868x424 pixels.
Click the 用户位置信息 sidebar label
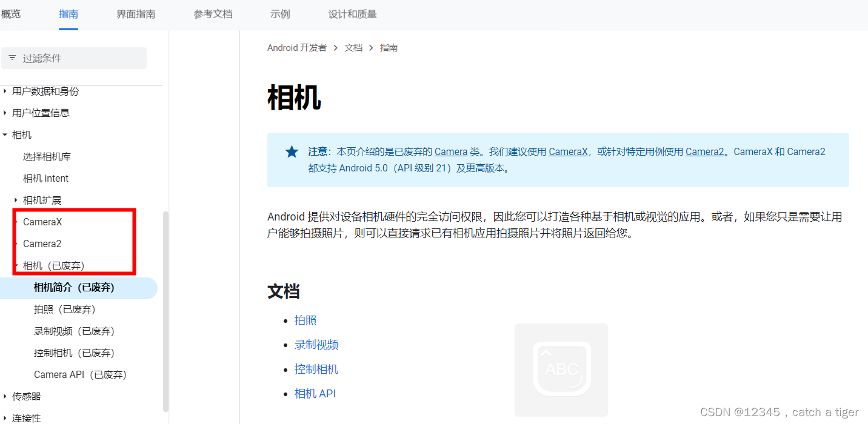(41, 113)
